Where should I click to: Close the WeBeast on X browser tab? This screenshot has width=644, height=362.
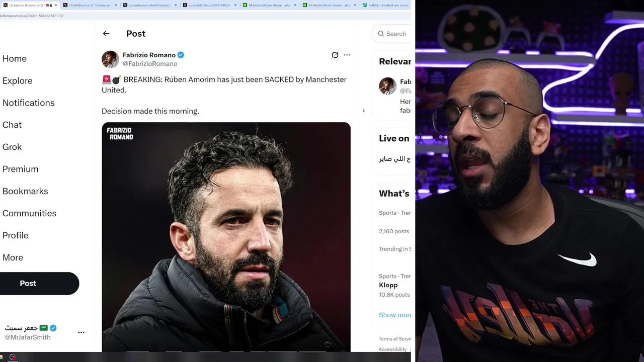point(116,5)
